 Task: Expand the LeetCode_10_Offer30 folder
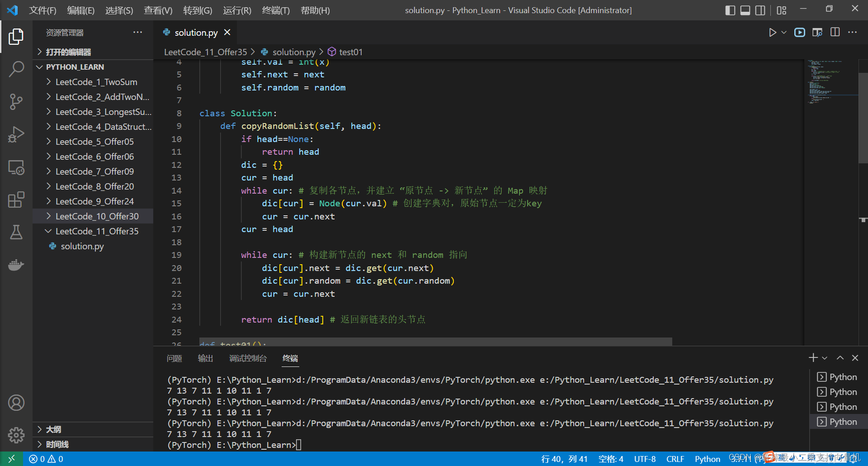pyautogui.click(x=93, y=216)
